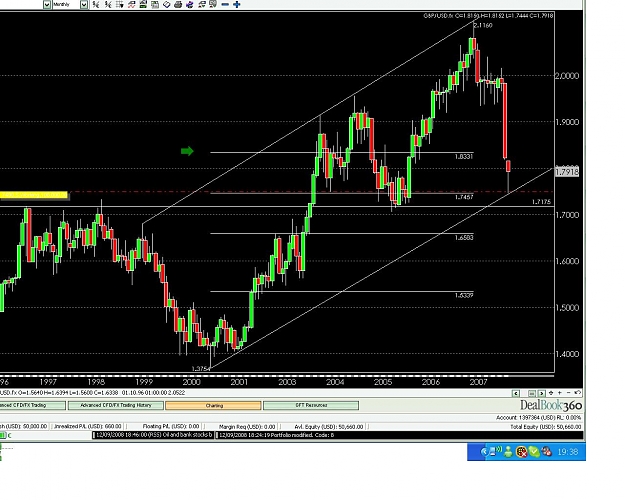Open the Monthly timeframe dropdown
The height and width of the screenshot is (500, 625).
tap(84, 5)
